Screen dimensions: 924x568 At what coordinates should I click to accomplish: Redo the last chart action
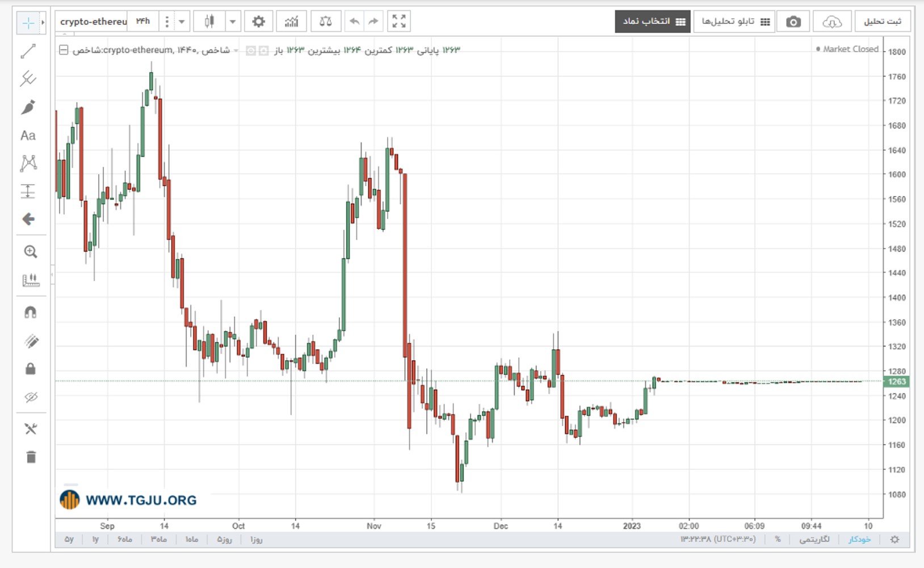[x=373, y=22]
